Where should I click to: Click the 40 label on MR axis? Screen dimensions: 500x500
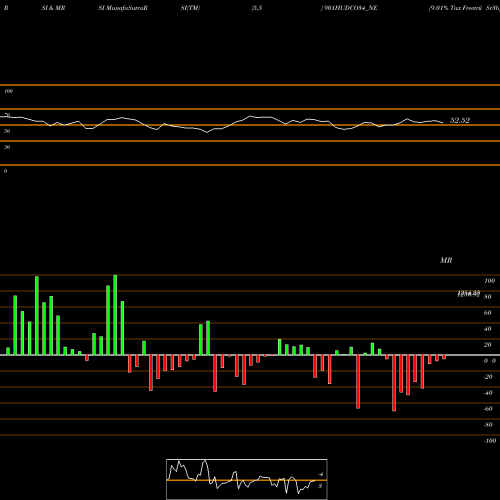coord(488,329)
